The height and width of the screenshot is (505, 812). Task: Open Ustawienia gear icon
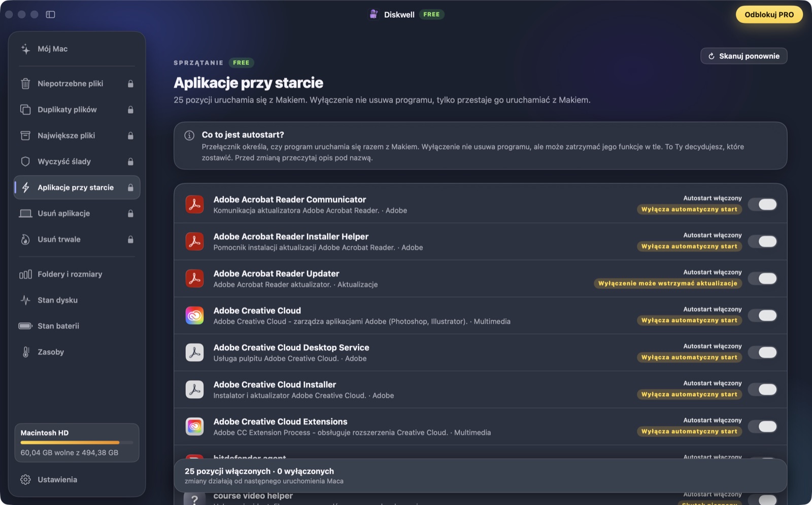pyautogui.click(x=25, y=480)
